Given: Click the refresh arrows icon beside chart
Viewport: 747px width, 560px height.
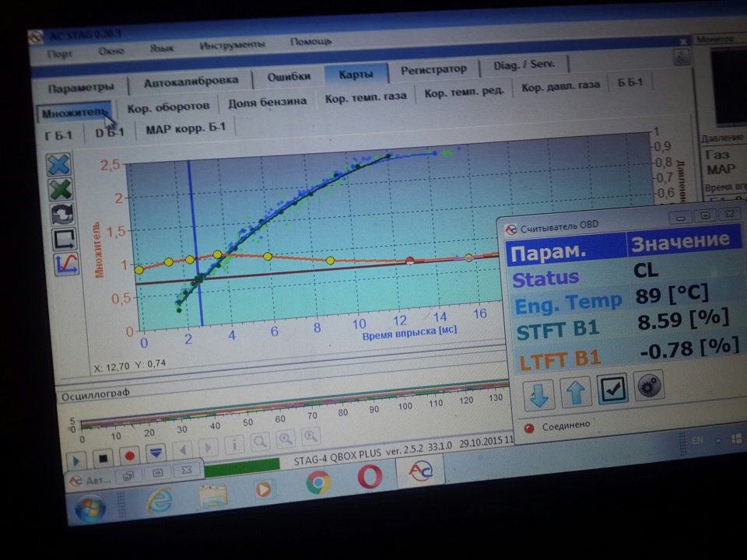Looking at the screenshot, I should click(62, 214).
